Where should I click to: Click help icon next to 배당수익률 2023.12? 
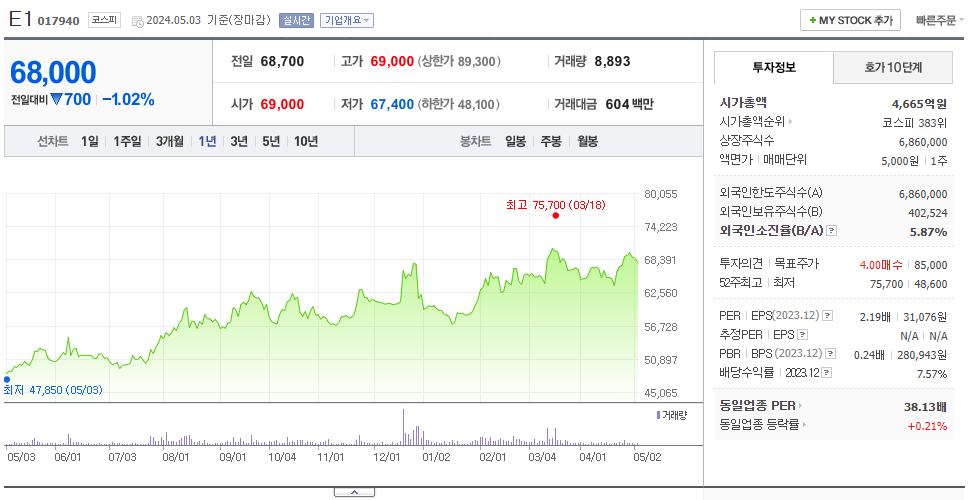point(827,373)
